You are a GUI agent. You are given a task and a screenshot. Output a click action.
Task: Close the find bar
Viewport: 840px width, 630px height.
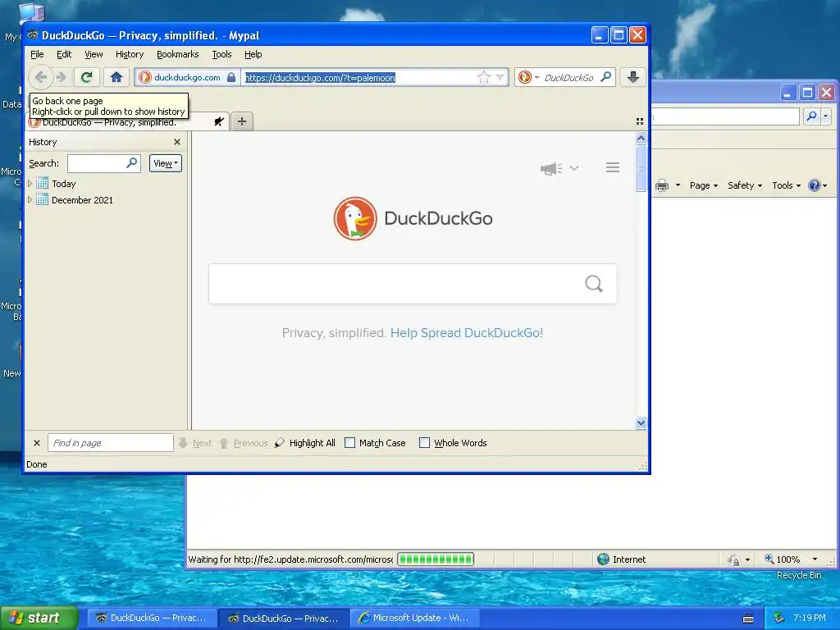coord(37,443)
